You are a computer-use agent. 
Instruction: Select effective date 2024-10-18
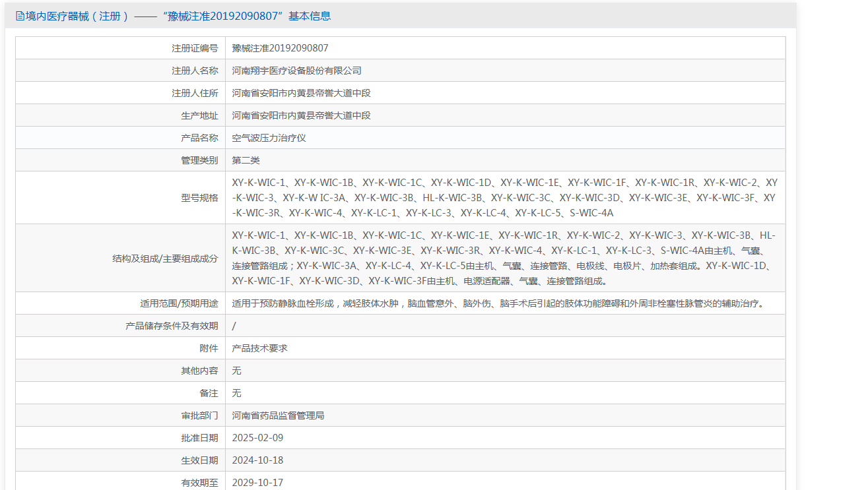click(257, 460)
